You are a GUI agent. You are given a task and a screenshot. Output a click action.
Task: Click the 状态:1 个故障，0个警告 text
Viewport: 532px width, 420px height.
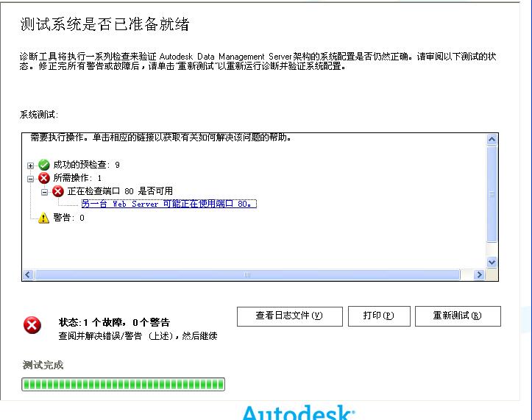click(x=114, y=322)
